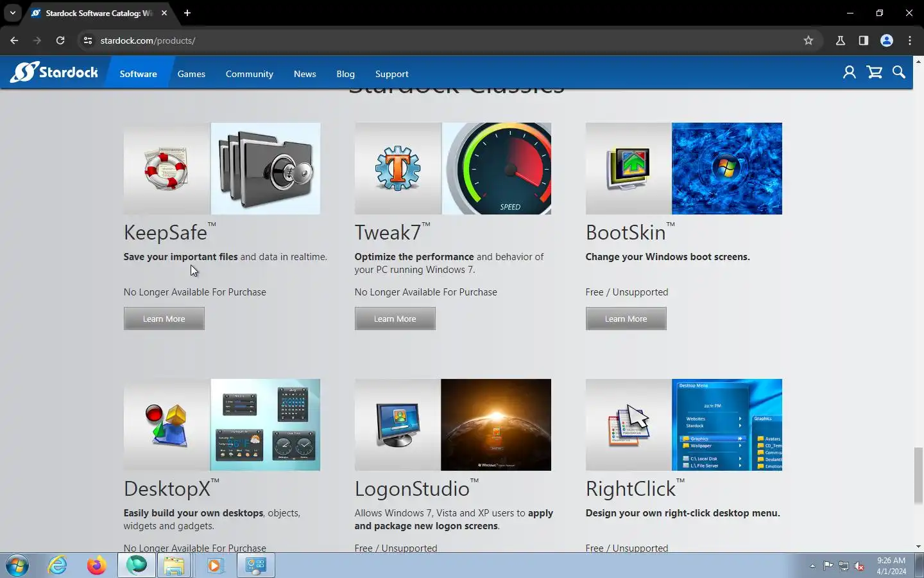Expand the tab search dropdown arrow
This screenshot has width=924, height=578.
point(12,13)
